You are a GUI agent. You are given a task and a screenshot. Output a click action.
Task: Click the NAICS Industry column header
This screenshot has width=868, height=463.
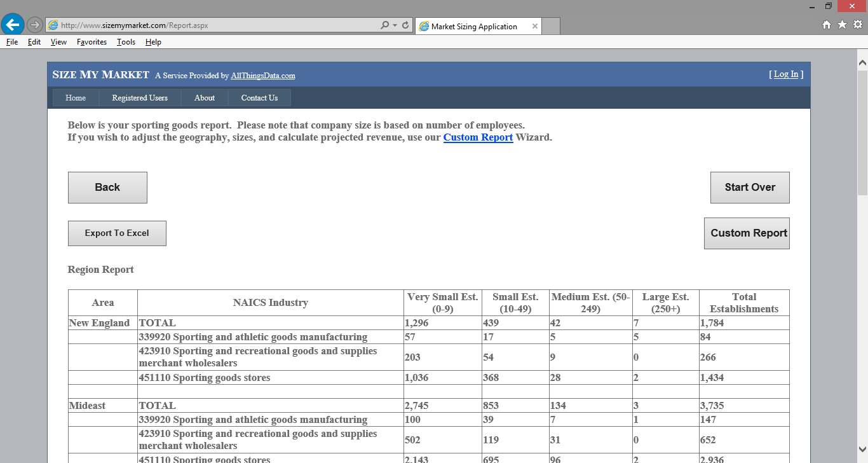(271, 303)
